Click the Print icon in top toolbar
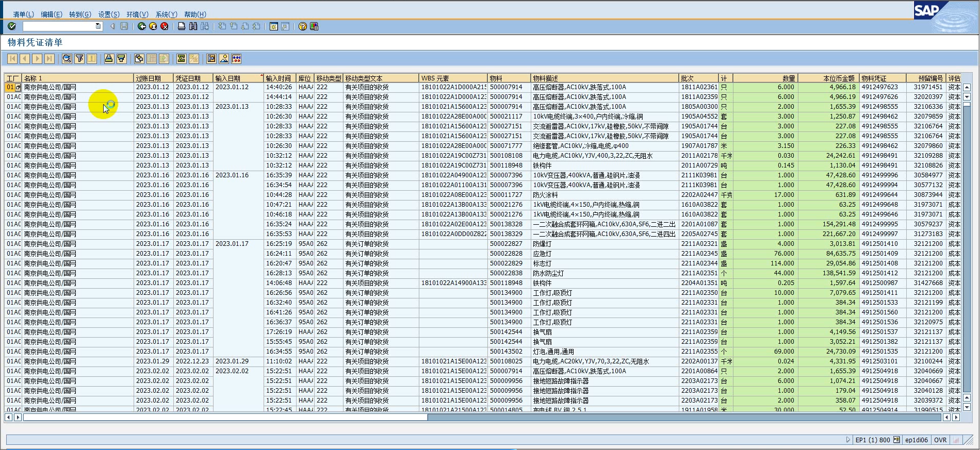Viewport: 980px width, 450px height. click(182, 26)
